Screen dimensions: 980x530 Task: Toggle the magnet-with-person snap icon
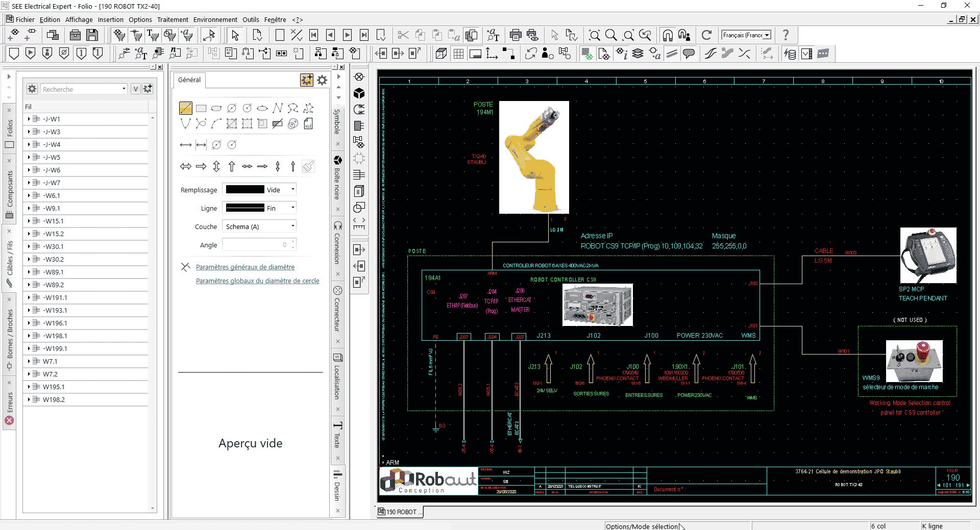(x=684, y=35)
